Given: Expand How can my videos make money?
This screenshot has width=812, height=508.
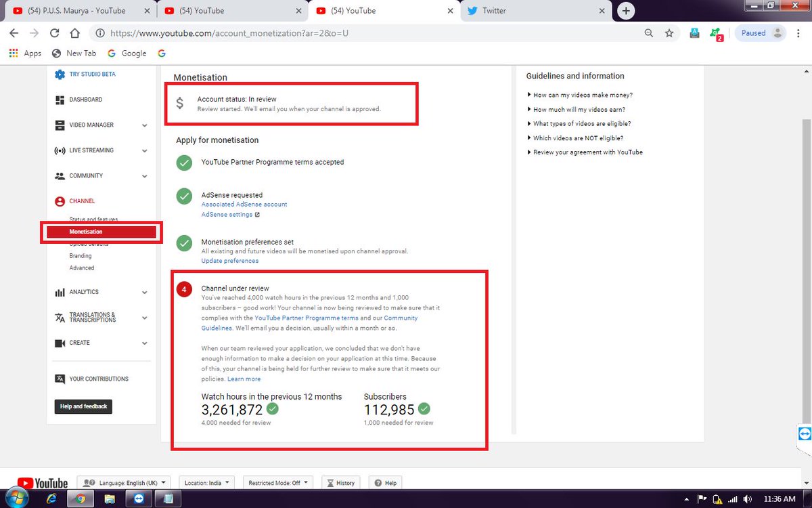Looking at the screenshot, I should (x=581, y=95).
